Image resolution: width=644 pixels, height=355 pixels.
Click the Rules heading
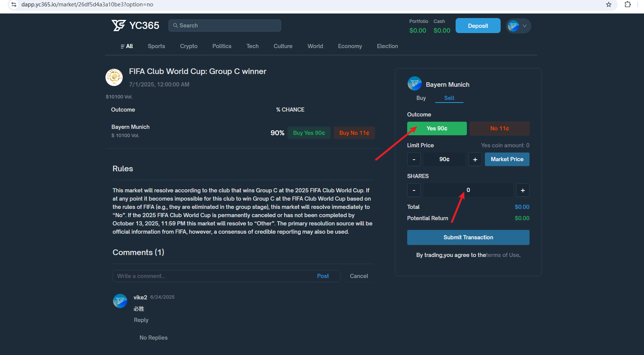coord(123,169)
